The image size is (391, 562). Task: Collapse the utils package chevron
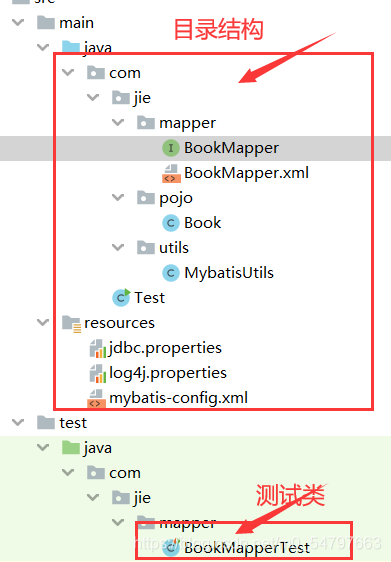118,248
